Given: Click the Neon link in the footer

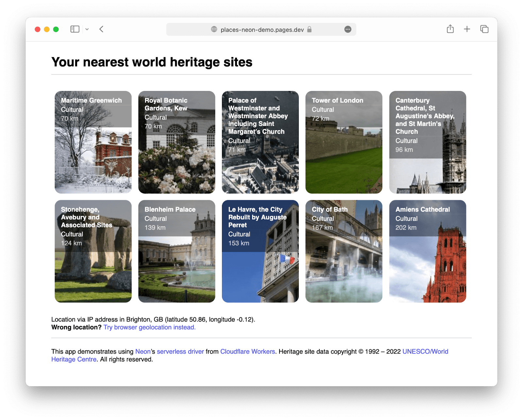Looking at the screenshot, I should pos(143,352).
